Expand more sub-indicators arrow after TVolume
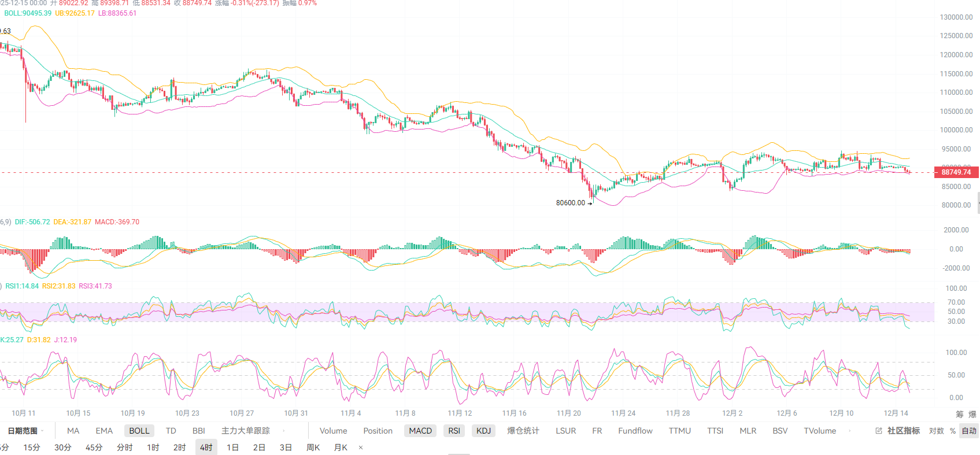 [849, 431]
